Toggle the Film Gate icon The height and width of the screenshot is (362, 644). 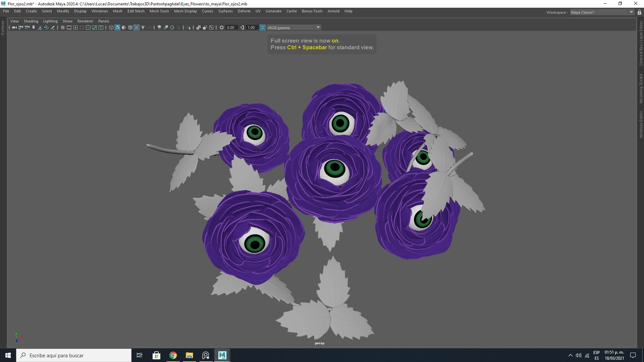click(69, 27)
